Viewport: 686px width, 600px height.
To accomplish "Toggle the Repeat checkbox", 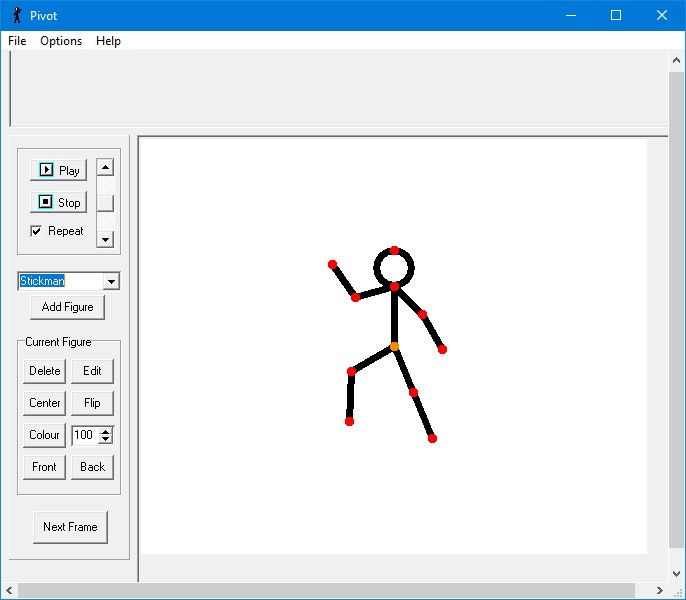I will (37, 231).
